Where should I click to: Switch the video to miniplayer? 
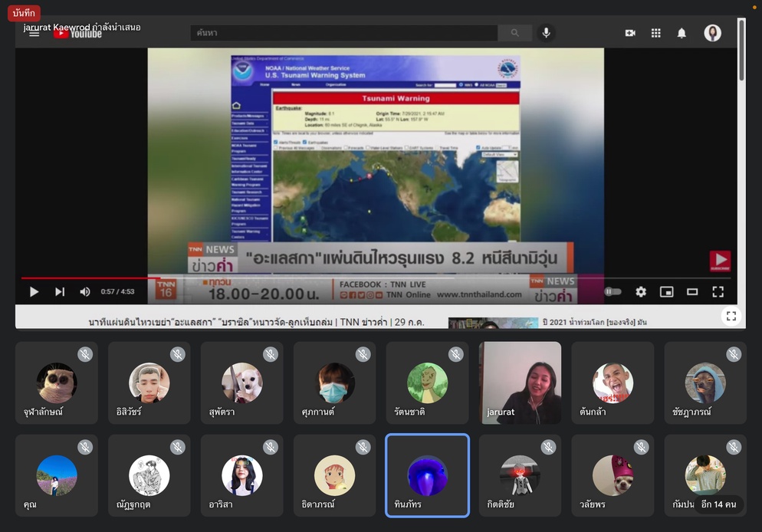click(x=667, y=291)
